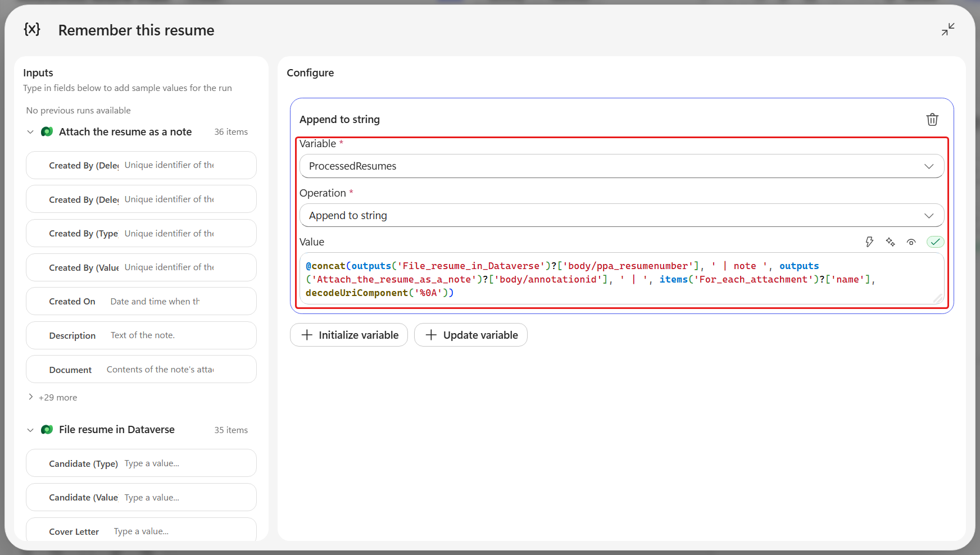
Task: Click the green checkmark validation pill
Action: click(x=935, y=242)
